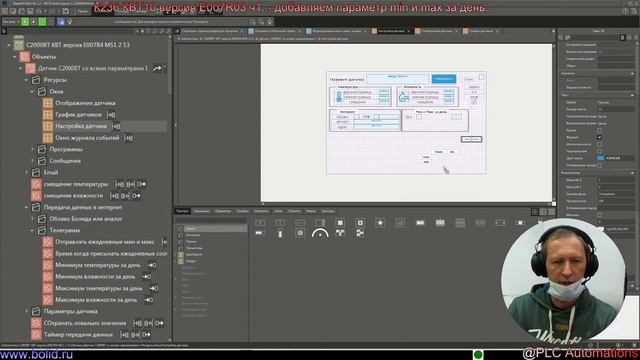Toggle Многострочность checkbox in text properties
Screen dimensions: 640x360
(599, 144)
